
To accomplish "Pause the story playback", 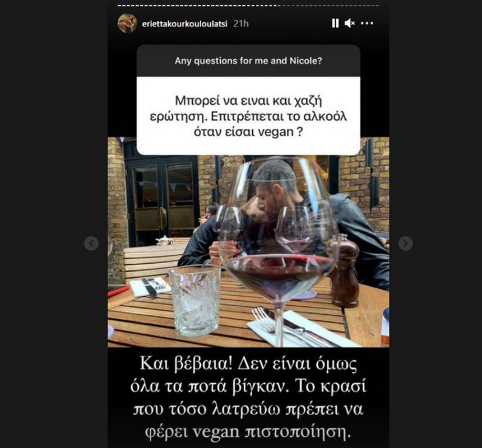I will click(335, 24).
